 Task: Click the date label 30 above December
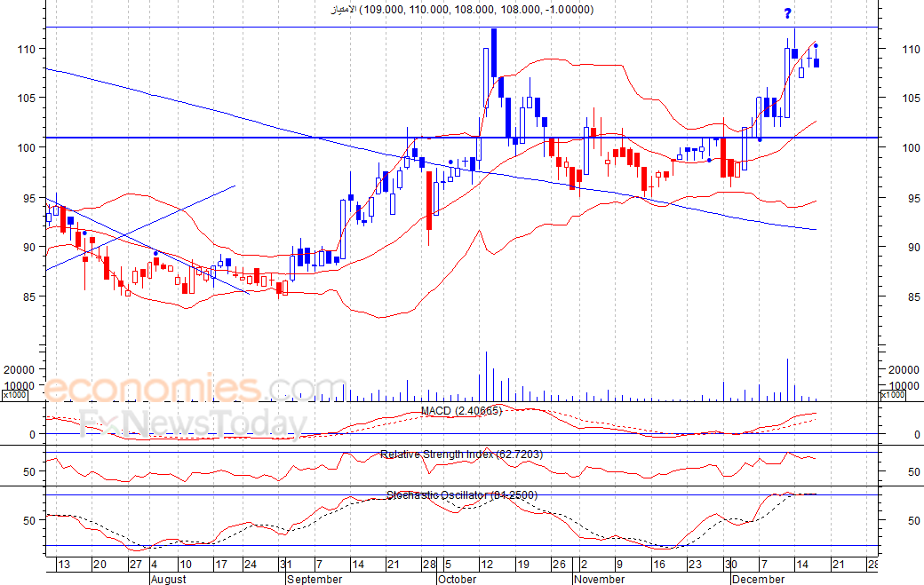[x=731, y=565]
